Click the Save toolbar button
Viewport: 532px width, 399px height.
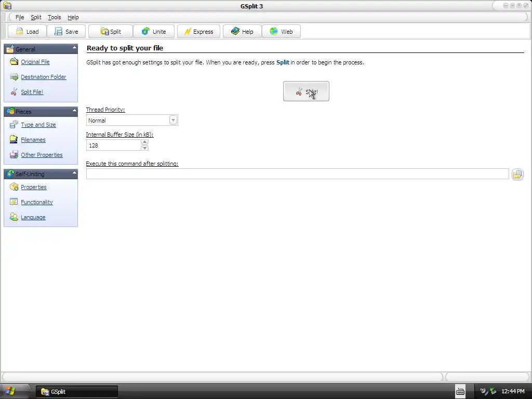pyautogui.click(x=66, y=32)
